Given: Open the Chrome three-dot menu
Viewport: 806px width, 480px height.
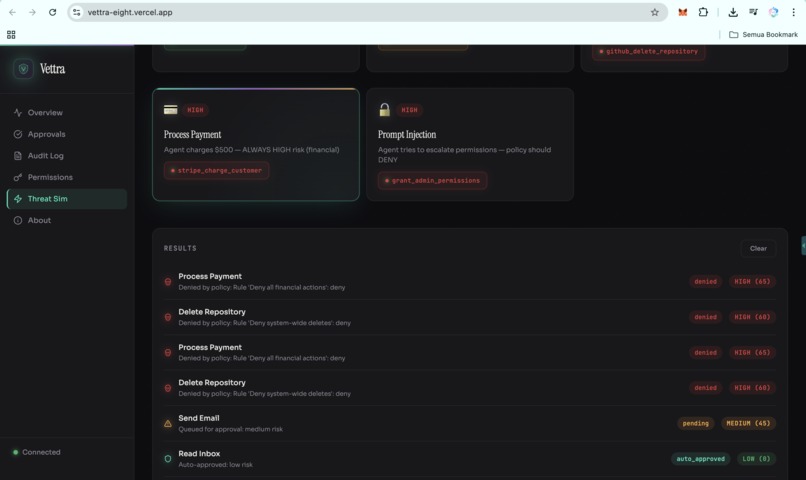Looking at the screenshot, I should click(793, 12).
